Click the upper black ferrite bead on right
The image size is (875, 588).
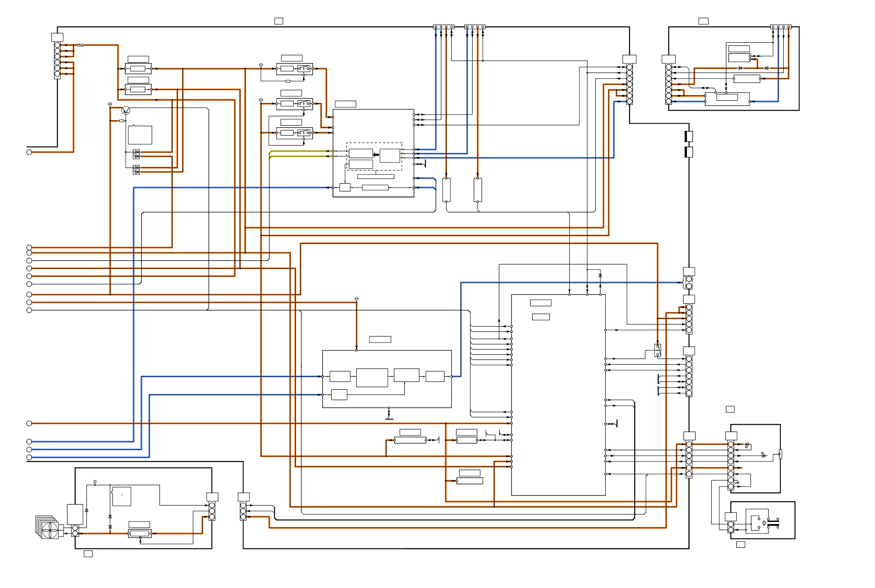coord(689,137)
